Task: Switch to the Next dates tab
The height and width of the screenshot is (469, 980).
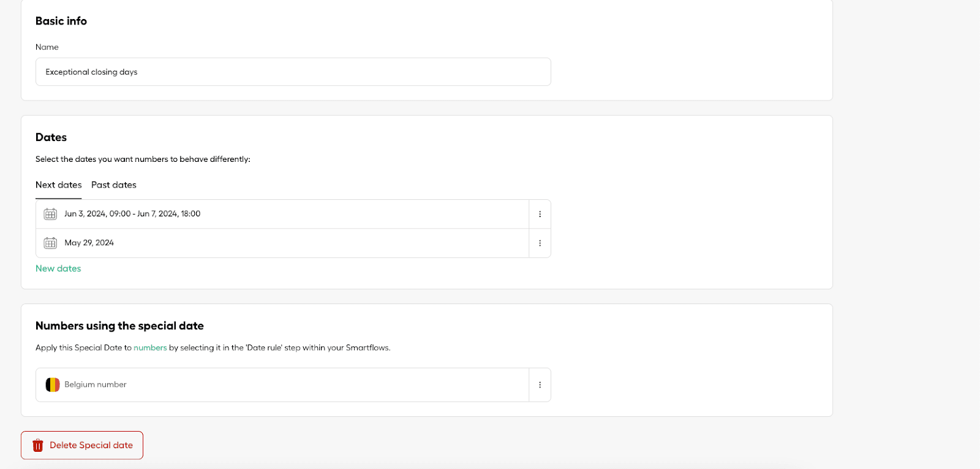Action: (58, 185)
